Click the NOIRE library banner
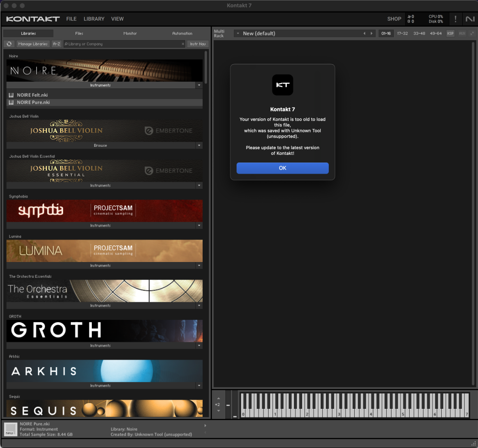 [105, 70]
